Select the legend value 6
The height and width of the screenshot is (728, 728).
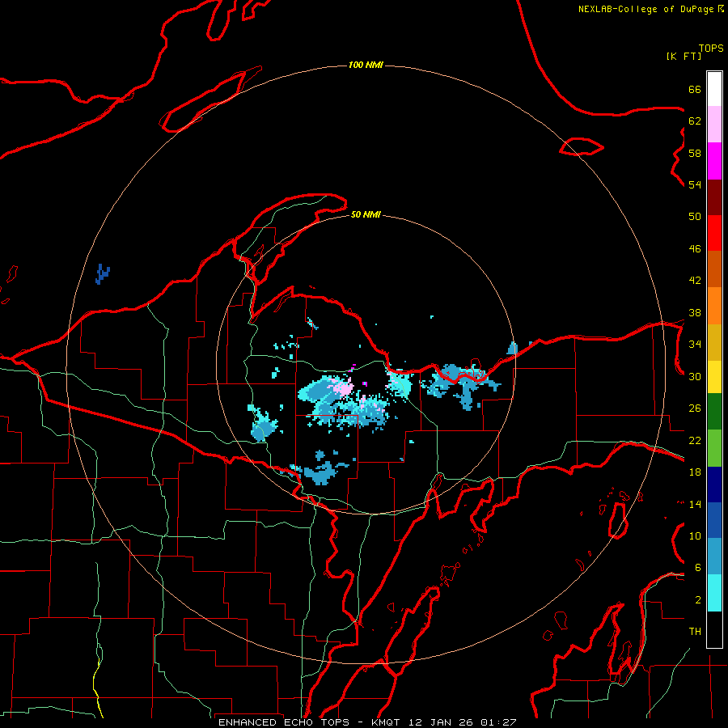pos(698,568)
